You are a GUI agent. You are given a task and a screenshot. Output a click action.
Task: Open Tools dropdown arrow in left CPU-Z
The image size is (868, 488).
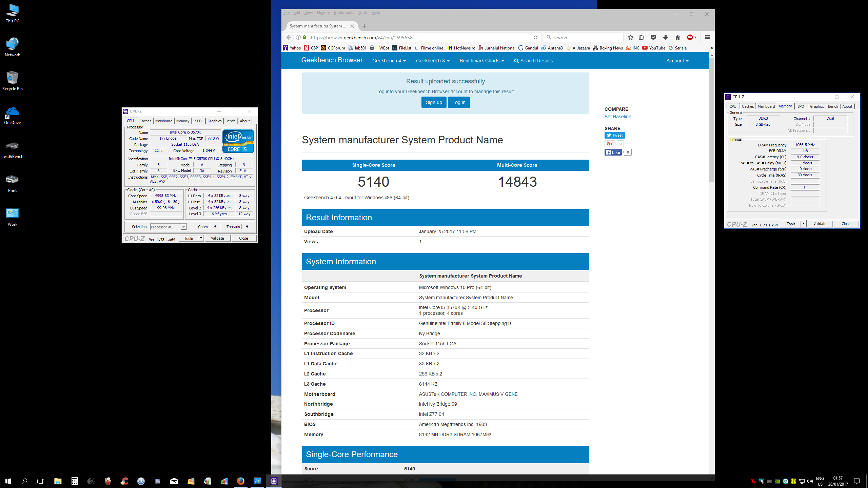pyautogui.click(x=201, y=238)
